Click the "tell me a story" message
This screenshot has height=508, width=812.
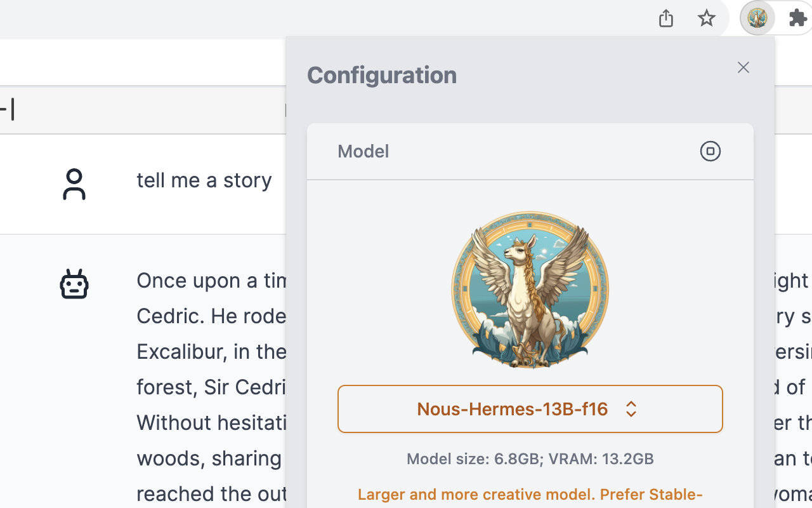pos(204,180)
